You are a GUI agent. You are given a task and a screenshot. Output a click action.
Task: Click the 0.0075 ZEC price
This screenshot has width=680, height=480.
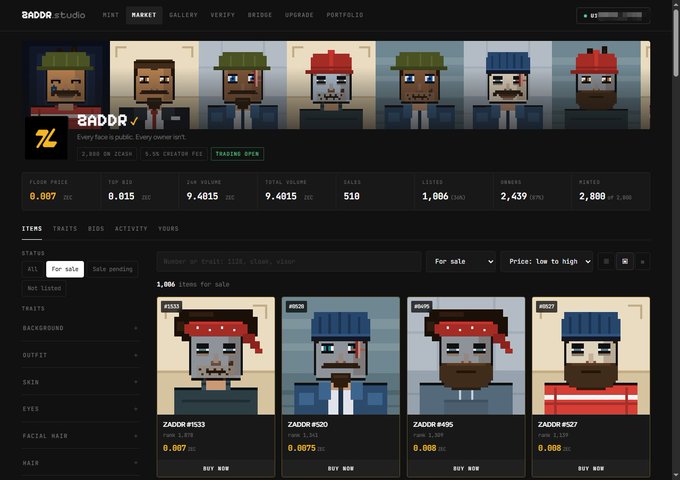click(x=306, y=448)
